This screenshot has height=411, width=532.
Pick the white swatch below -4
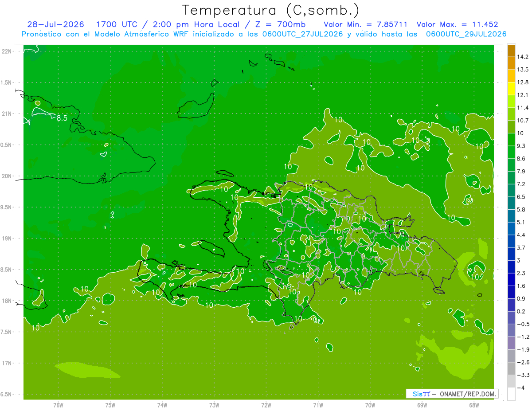[511, 394]
